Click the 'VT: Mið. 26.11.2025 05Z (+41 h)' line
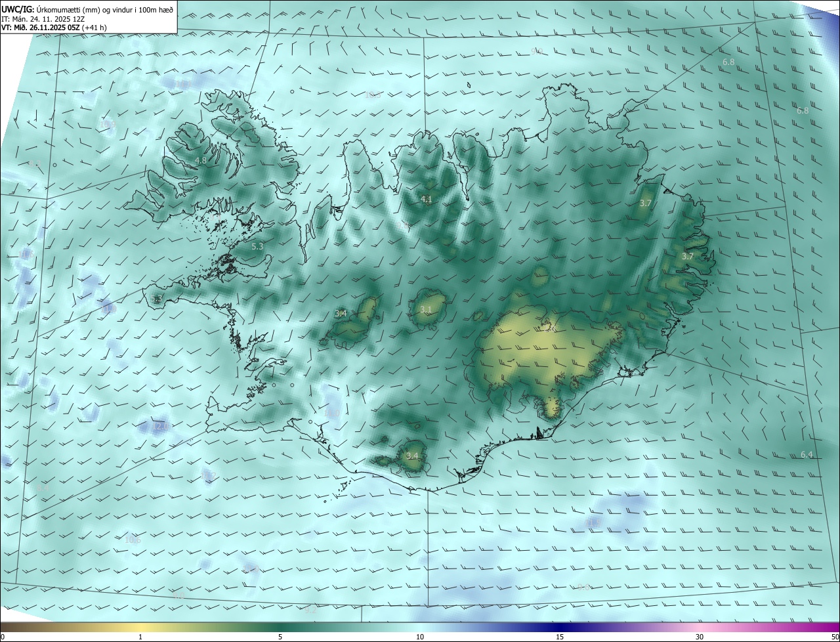 pos(54,27)
